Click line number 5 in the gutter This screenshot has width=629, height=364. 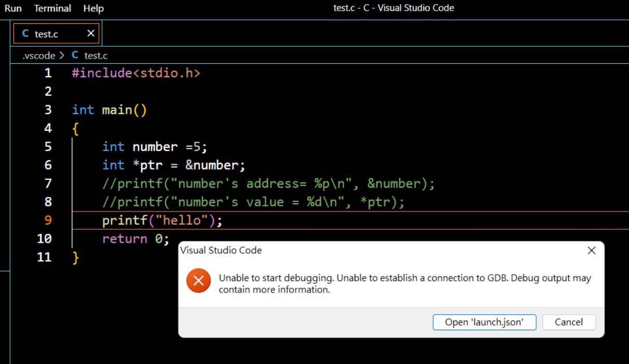47,146
